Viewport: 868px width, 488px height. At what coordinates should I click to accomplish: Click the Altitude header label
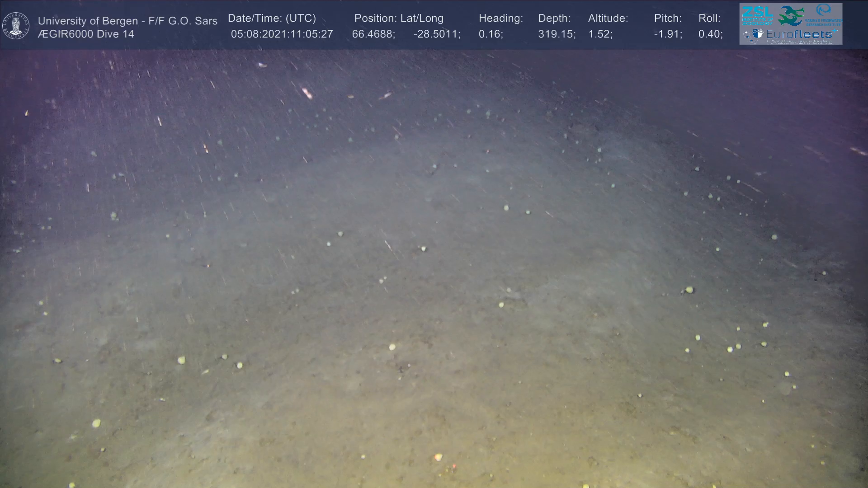click(608, 19)
